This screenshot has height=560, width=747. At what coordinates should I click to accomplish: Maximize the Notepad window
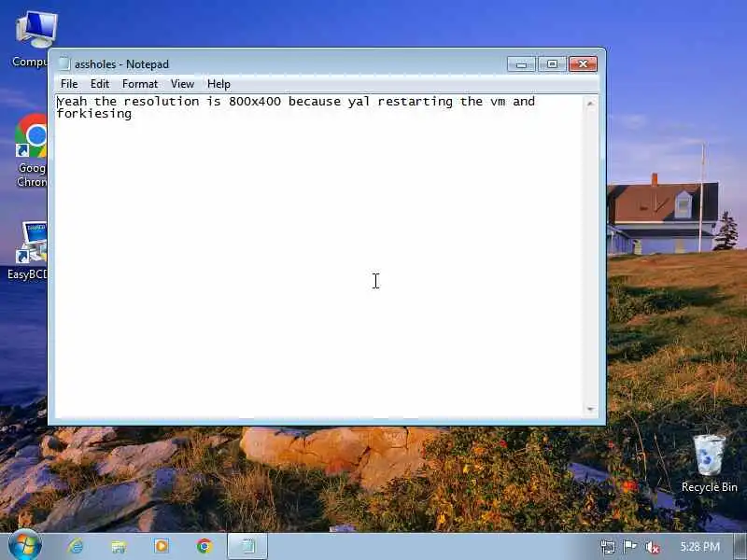pos(552,63)
